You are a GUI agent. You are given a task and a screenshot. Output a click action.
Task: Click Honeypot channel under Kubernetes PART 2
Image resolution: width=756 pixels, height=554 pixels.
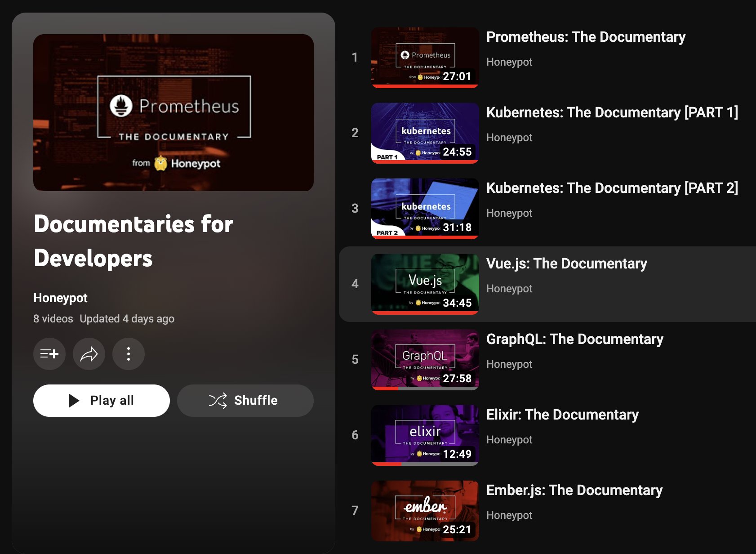click(509, 213)
